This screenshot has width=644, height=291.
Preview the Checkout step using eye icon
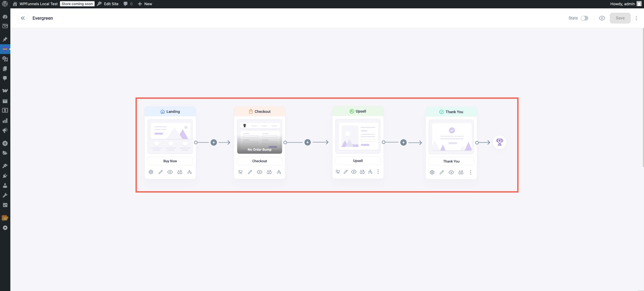260,172
